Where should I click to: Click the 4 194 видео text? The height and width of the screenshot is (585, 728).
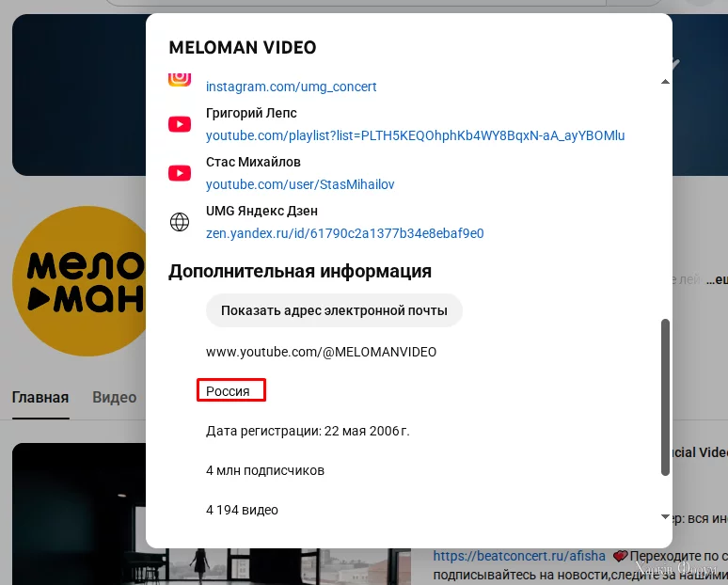click(242, 510)
